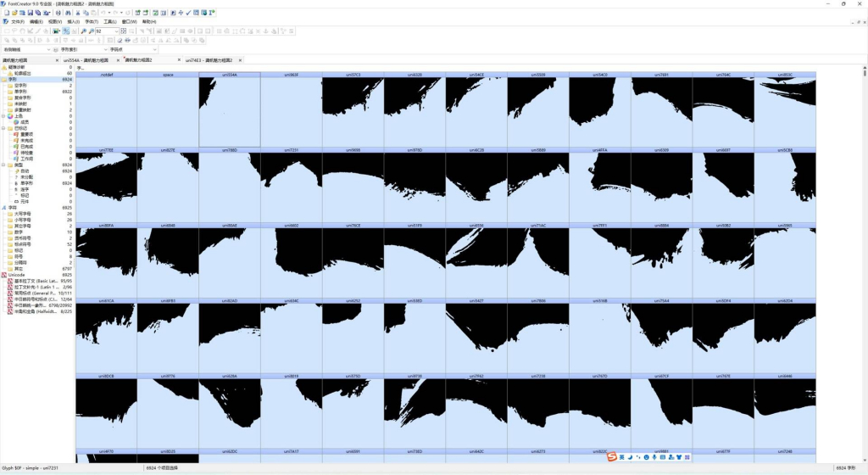The image size is (868, 475).
Task: Select the 数字 10 tree row
Action: click(x=39, y=232)
